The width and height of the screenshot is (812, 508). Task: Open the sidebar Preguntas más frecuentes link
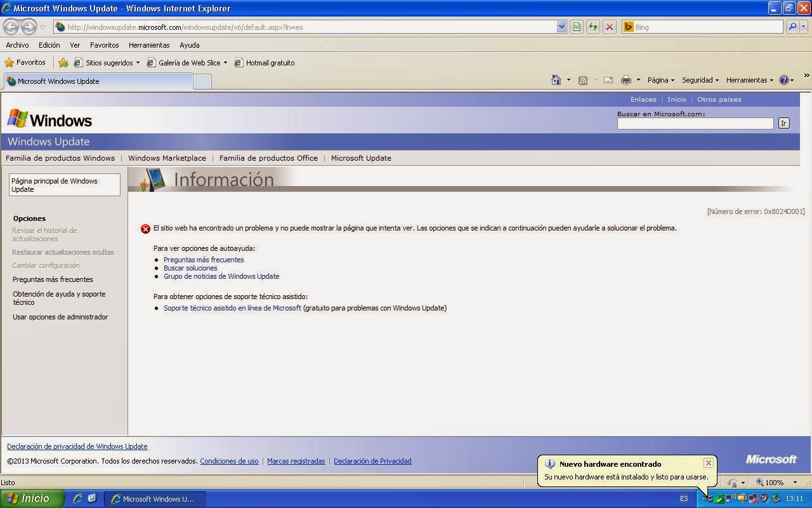[53, 279]
